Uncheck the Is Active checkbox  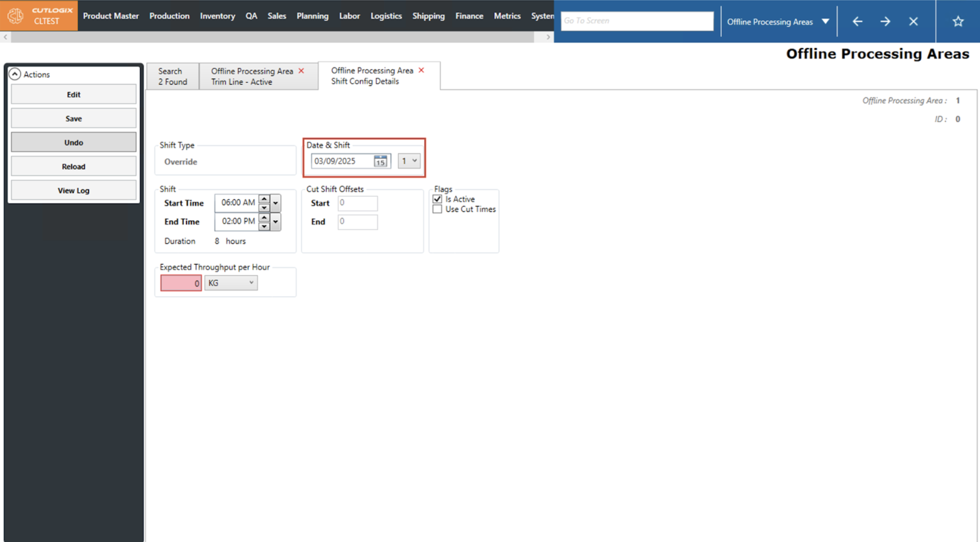pos(437,199)
